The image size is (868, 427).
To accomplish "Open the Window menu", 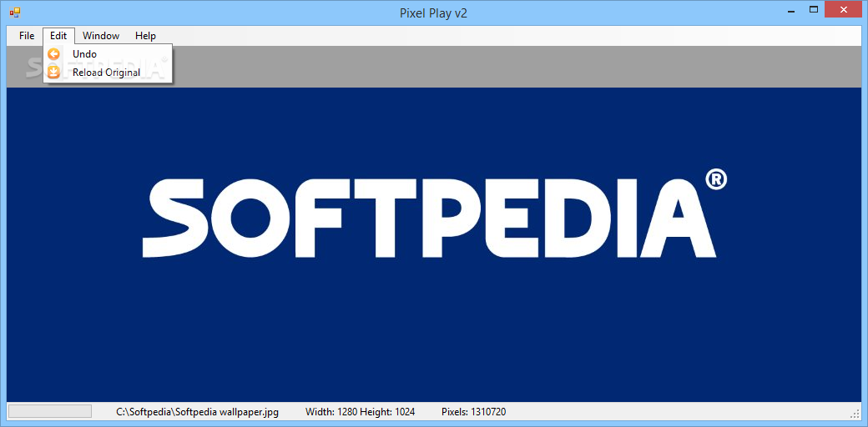I will [x=101, y=35].
